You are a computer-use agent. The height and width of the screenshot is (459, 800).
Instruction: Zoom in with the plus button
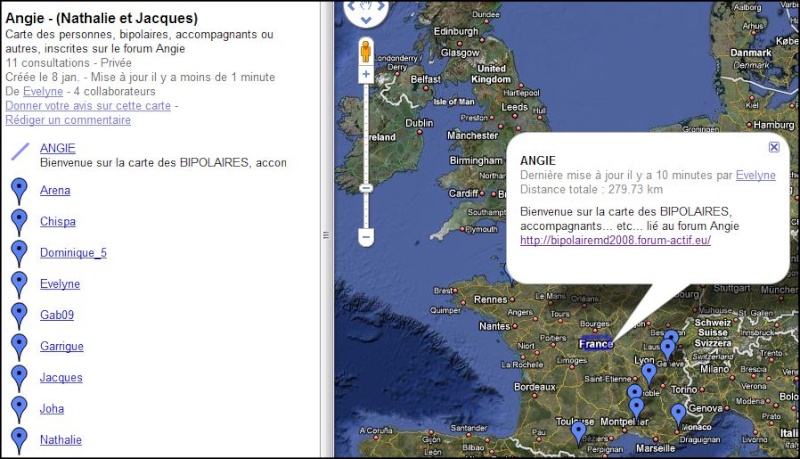point(366,74)
